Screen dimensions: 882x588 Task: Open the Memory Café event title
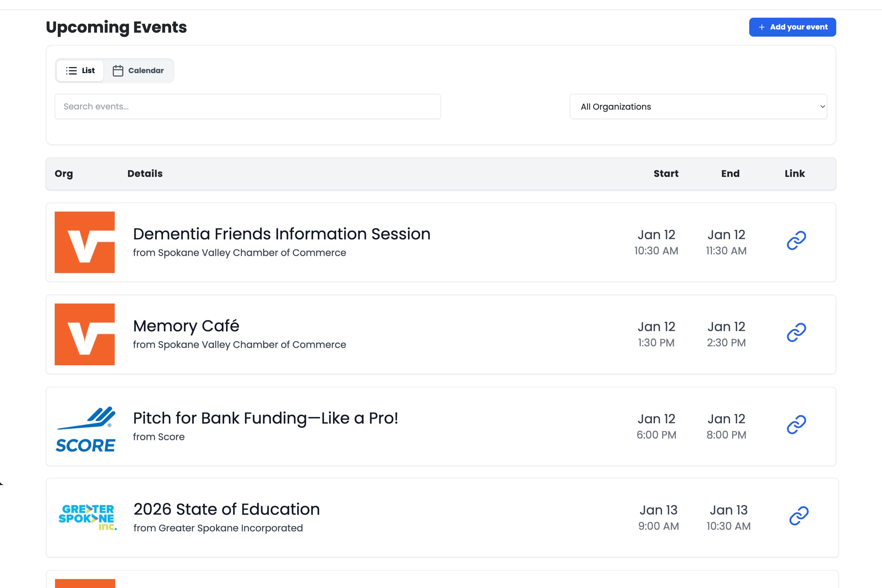click(186, 326)
